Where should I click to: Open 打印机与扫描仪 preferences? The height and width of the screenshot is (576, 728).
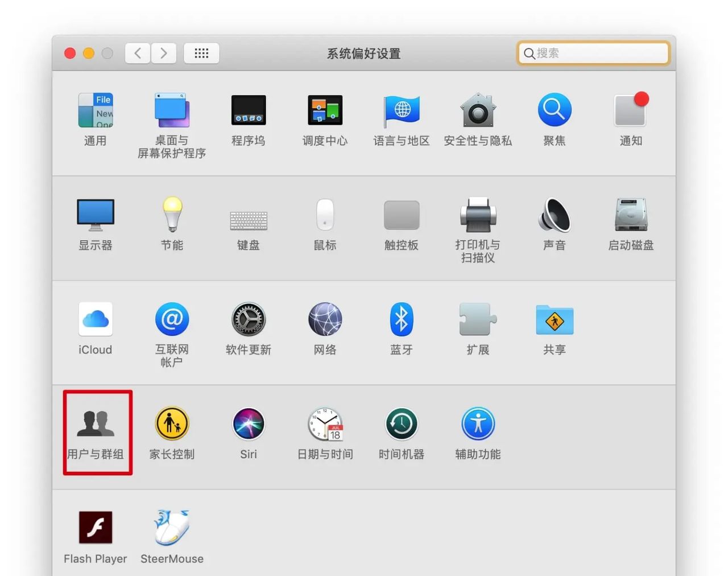(x=478, y=216)
